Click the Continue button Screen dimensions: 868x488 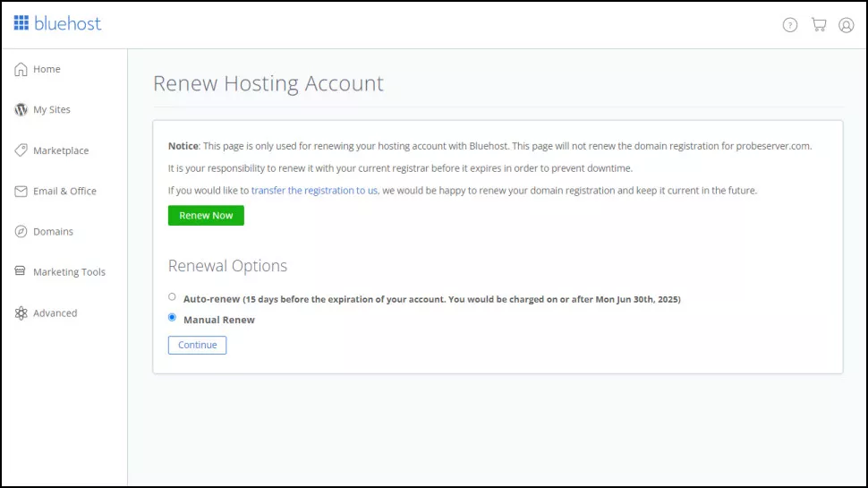(197, 345)
